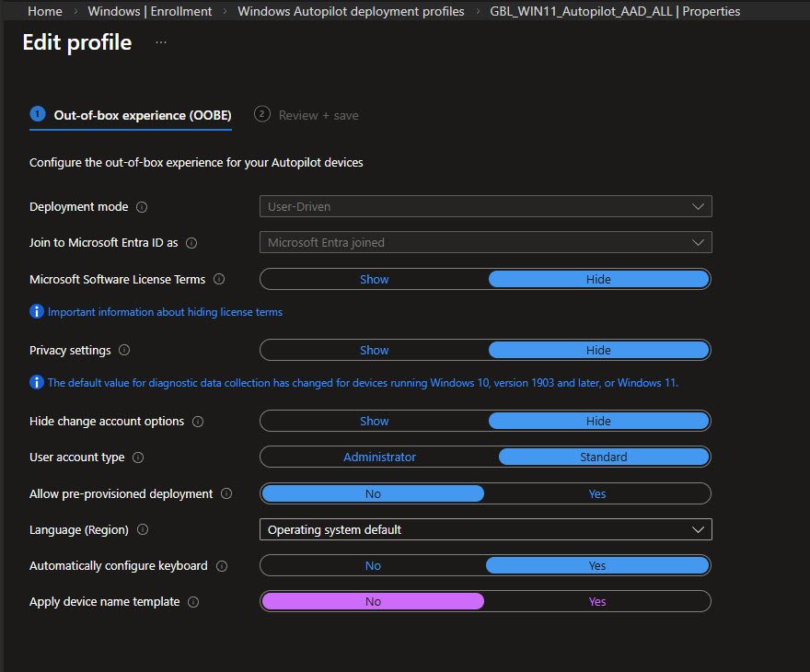Open the Language (Region) dropdown

[x=485, y=530]
